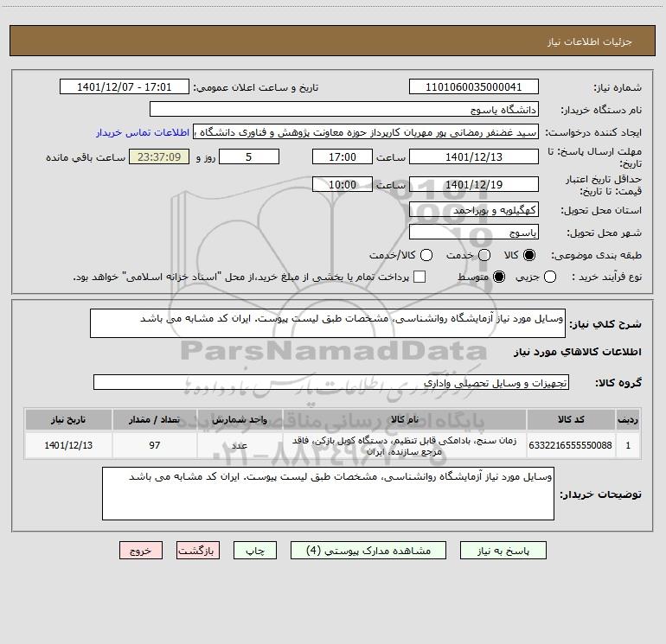Click the item name cell زمان سنج، بادامکی
This screenshot has height=644, width=666.
pos(405,446)
